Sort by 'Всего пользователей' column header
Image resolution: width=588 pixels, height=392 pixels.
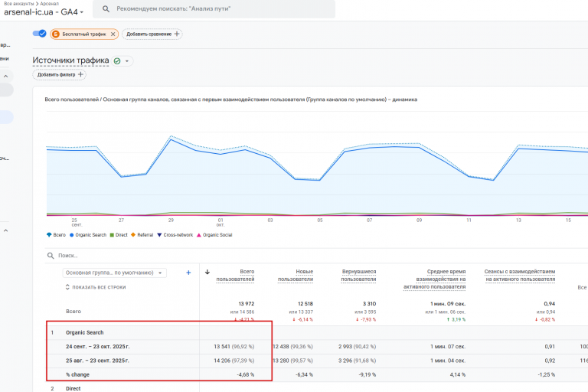pyautogui.click(x=236, y=276)
